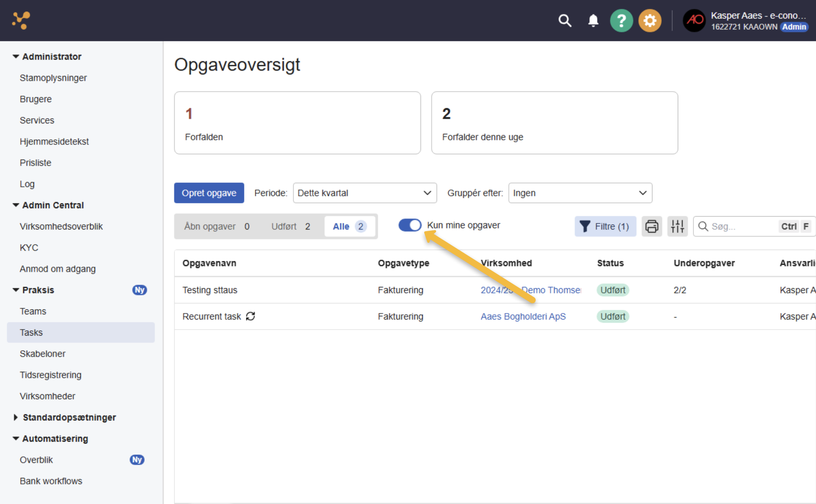Click Forfalder denne uge card
The image size is (816, 504).
pos(555,123)
